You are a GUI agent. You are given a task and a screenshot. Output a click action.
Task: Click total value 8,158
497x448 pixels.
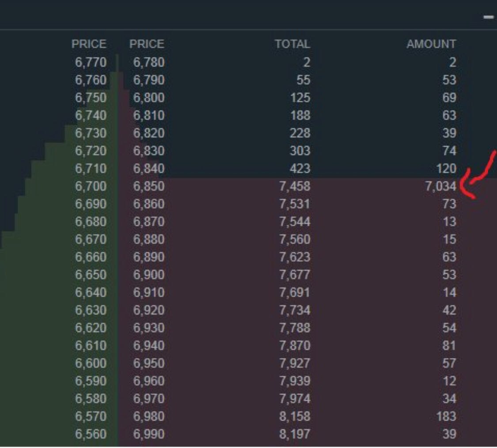tap(295, 417)
